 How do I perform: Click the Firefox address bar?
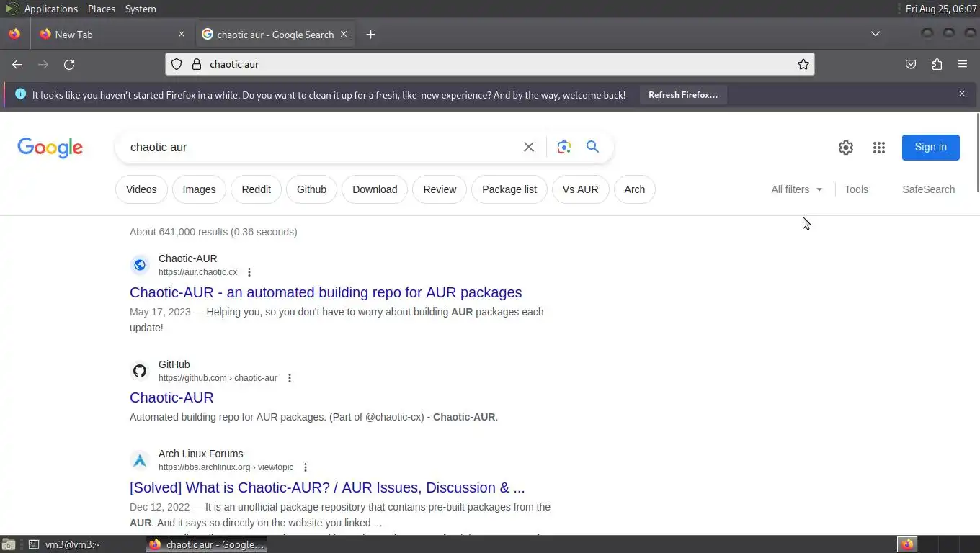490,64
